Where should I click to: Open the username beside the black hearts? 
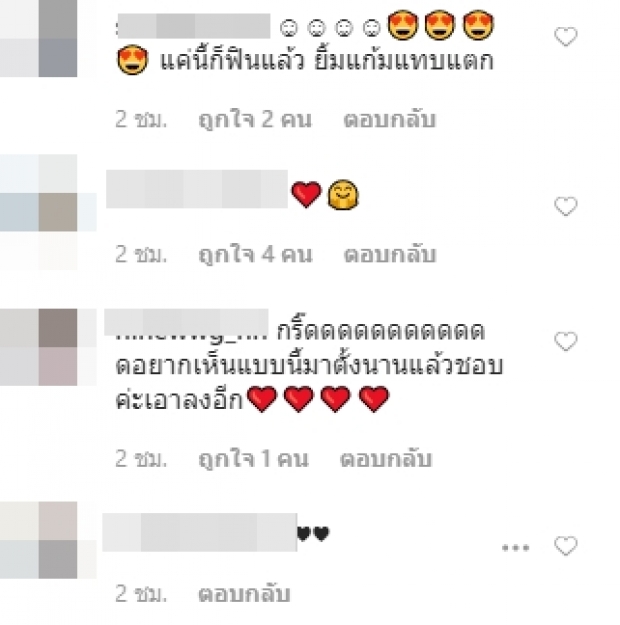pyautogui.click(x=200, y=533)
